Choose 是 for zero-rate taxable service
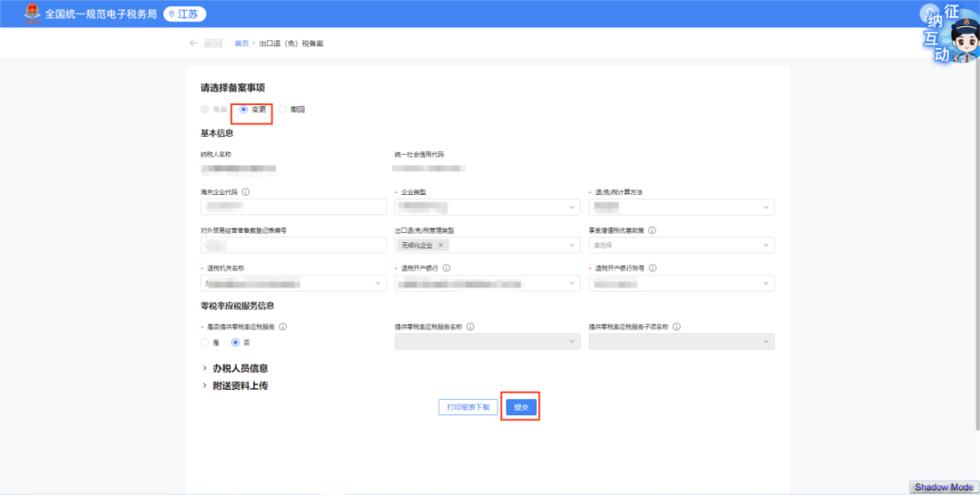 coord(204,343)
